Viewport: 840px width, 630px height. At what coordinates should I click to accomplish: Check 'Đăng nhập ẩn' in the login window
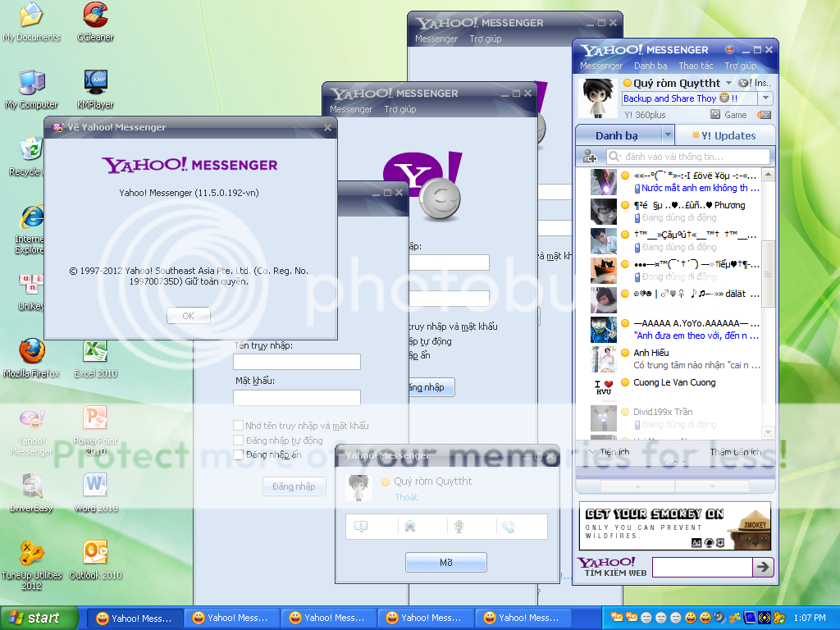239,454
